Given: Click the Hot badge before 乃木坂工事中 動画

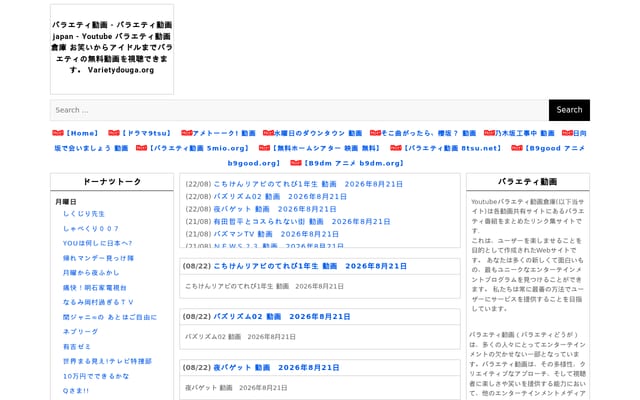Looking at the screenshot, I should tap(489, 133).
